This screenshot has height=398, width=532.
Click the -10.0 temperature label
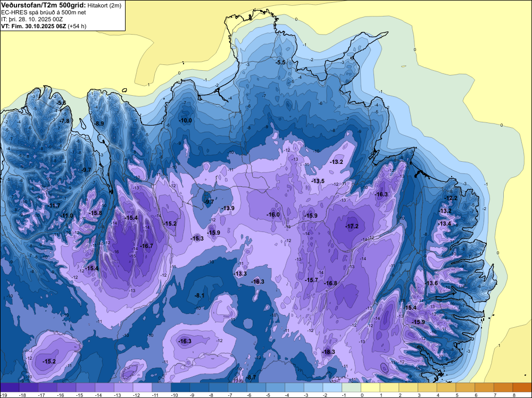(185, 120)
